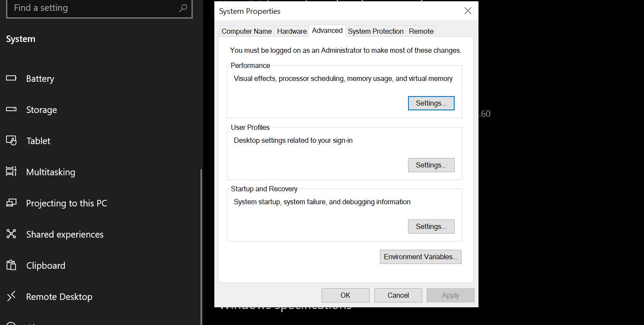Open User Profiles Settings
This screenshot has height=325, width=644.
pyautogui.click(x=431, y=165)
